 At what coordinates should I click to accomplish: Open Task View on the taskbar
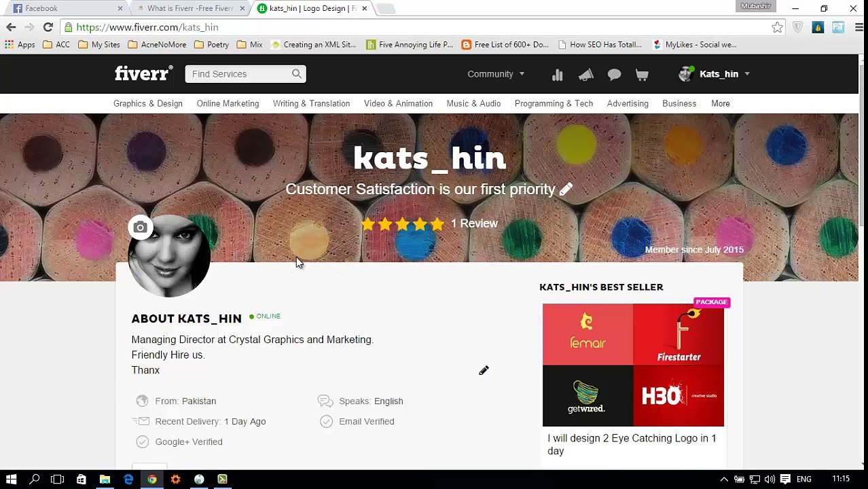coord(57,479)
